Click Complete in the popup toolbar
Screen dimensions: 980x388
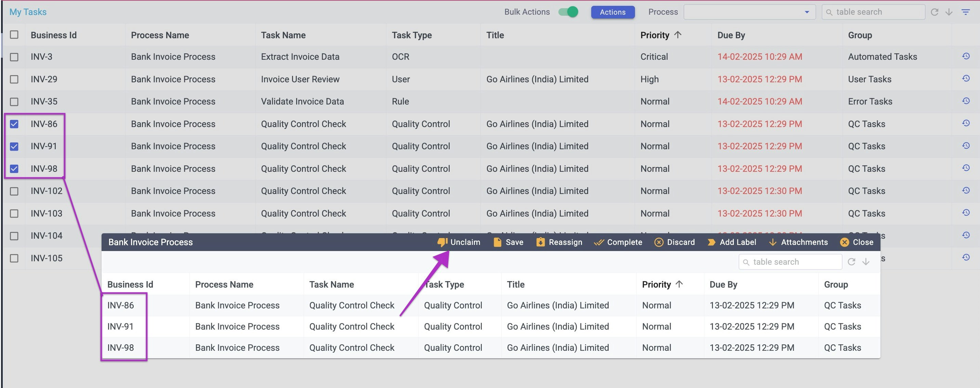(624, 242)
